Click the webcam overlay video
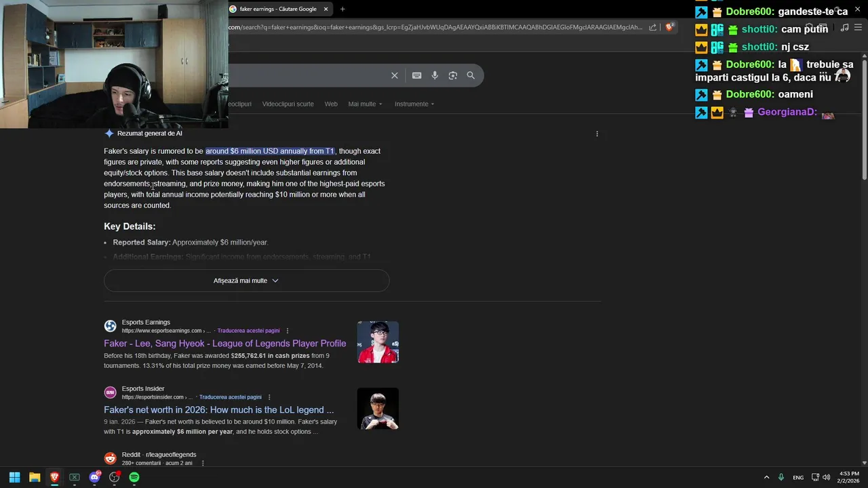This screenshot has height=488, width=868. [x=114, y=64]
